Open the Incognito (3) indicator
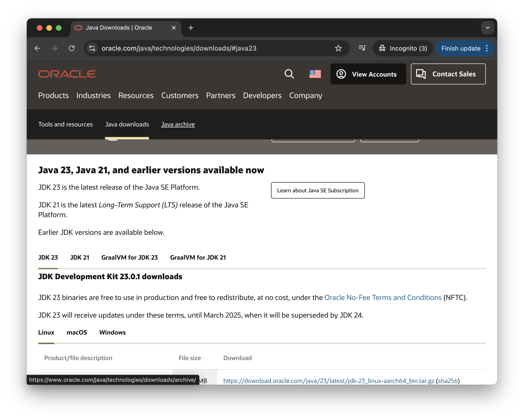Screen dimensions: 524x420 403,48
